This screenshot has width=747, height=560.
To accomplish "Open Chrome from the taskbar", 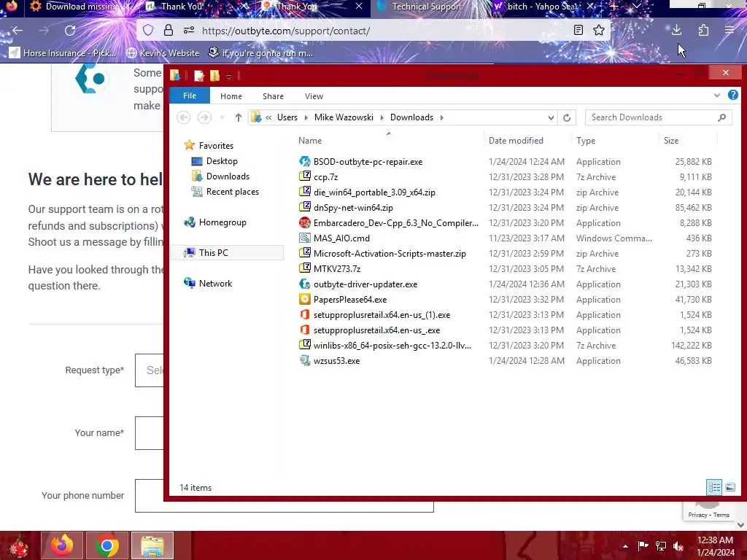I will click(x=107, y=545).
